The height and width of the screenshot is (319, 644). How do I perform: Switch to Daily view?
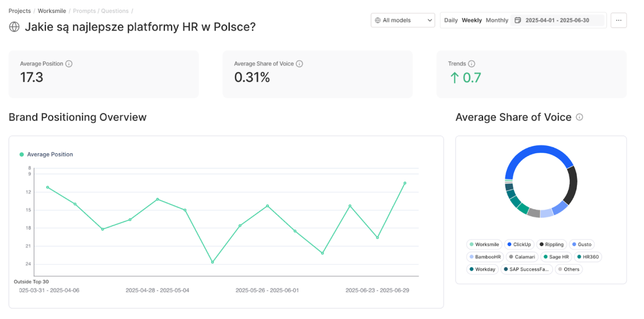pyautogui.click(x=451, y=20)
